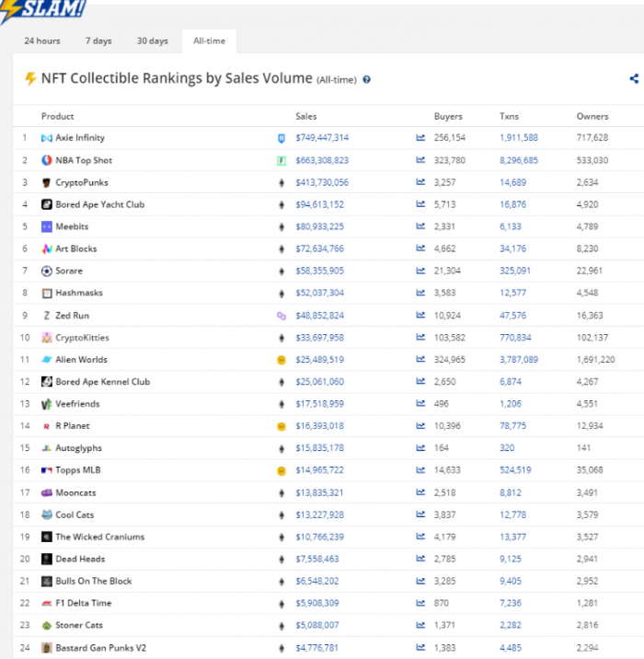Open the CryptoPunks product link

(x=82, y=182)
